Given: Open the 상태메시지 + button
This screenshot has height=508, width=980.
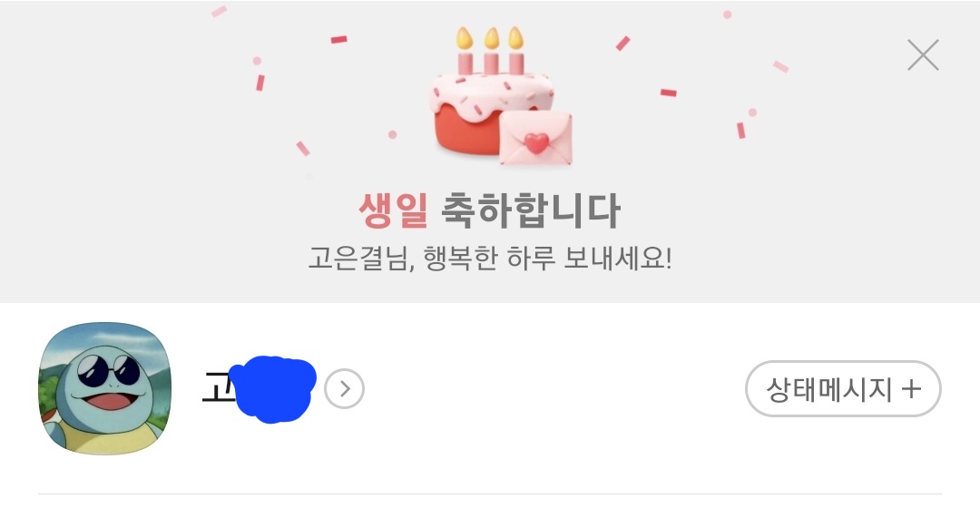Looking at the screenshot, I should click(x=843, y=388).
